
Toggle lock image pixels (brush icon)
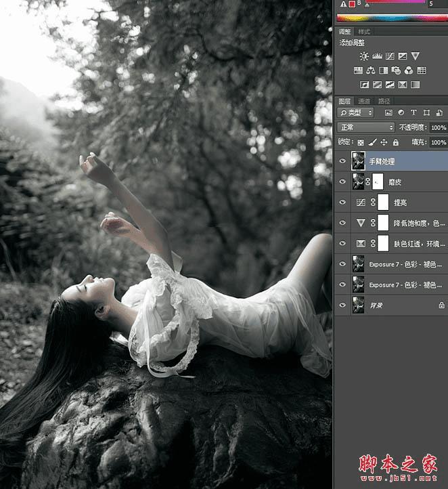click(x=372, y=142)
